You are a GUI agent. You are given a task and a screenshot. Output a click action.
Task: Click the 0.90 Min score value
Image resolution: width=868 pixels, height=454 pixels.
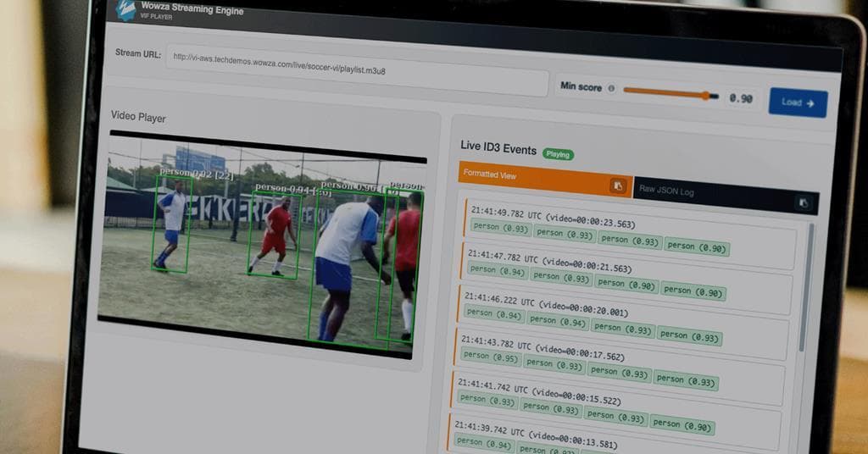coord(741,98)
